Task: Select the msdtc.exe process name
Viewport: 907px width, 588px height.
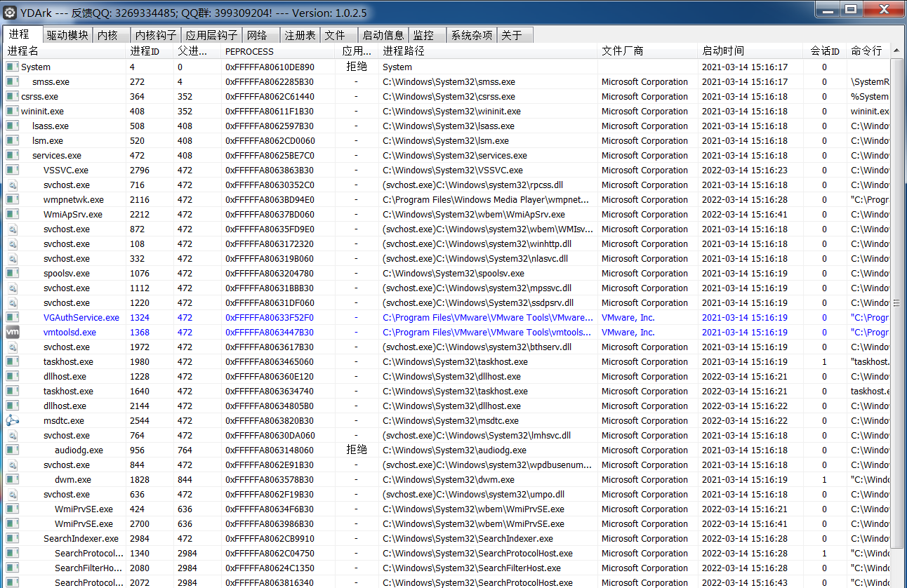Action: 63,421
